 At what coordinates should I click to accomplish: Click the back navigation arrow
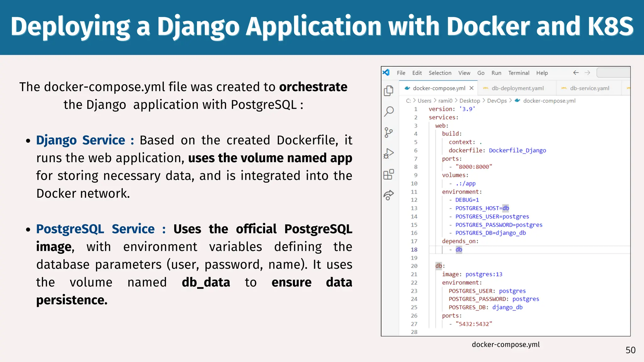(x=576, y=73)
